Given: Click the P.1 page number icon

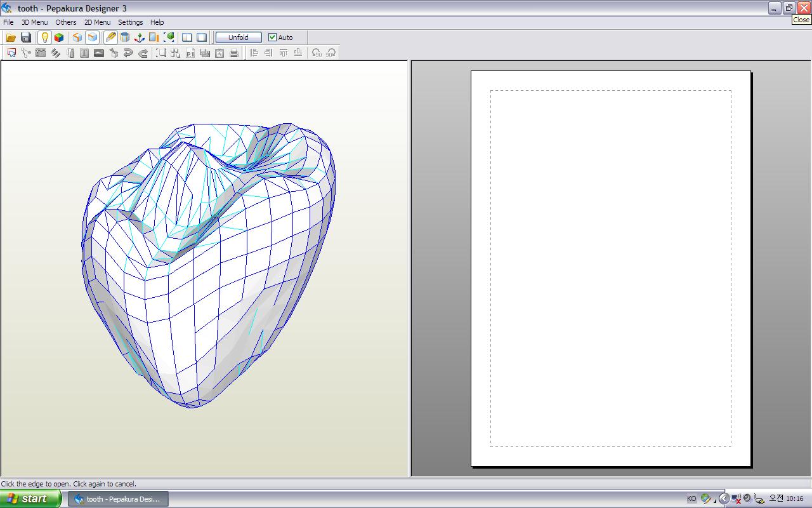Looking at the screenshot, I should point(190,53).
